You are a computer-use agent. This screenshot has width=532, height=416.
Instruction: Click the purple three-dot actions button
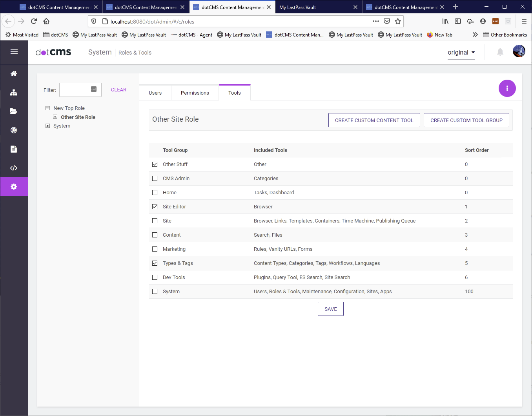pos(507,88)
